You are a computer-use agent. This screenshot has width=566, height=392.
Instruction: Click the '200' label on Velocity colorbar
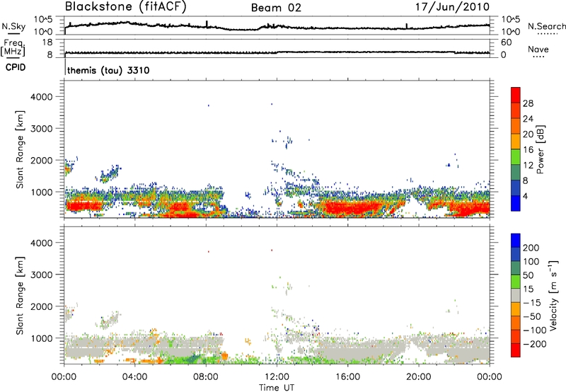(x=531, y=248)
